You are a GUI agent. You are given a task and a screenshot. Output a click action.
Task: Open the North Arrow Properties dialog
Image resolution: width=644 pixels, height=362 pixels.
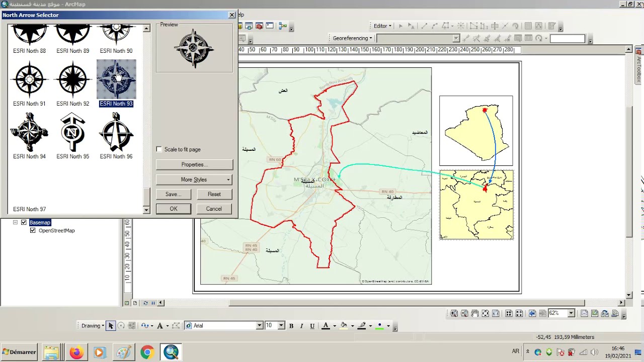(x=194, y=164)
